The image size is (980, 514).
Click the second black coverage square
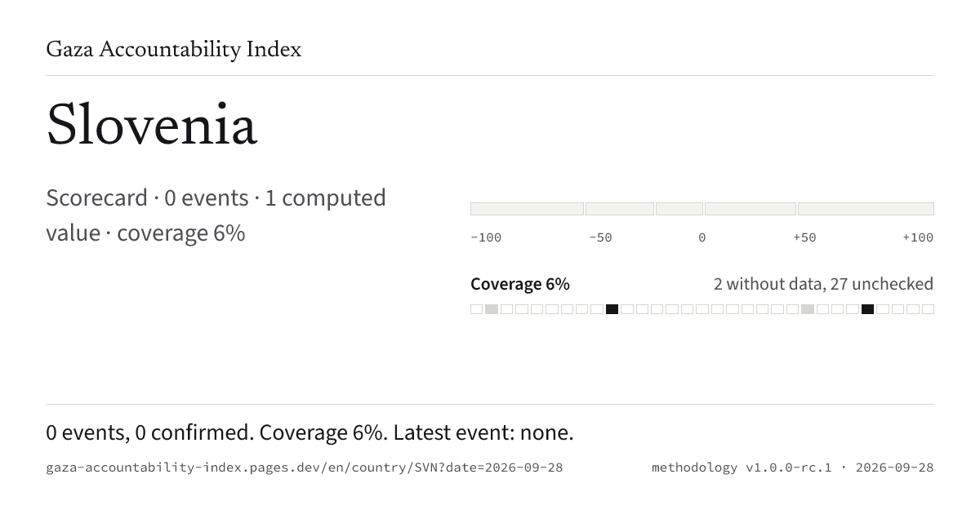tap(867, 309)
